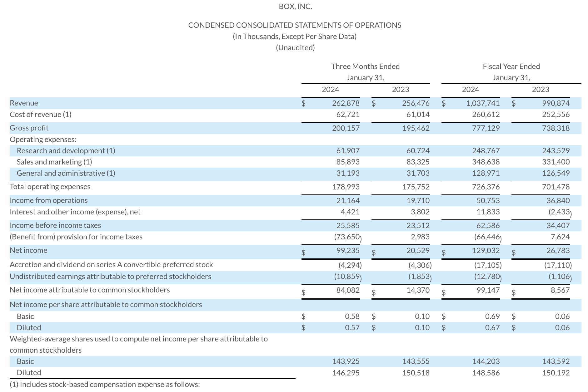
Task: Click the G&A value 31,703
Action: [418, 173]
